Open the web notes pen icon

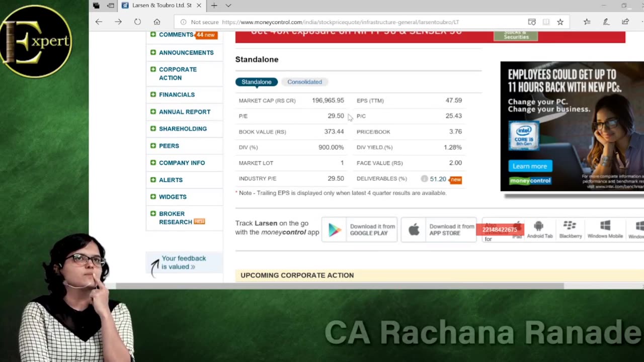(606, 22)
